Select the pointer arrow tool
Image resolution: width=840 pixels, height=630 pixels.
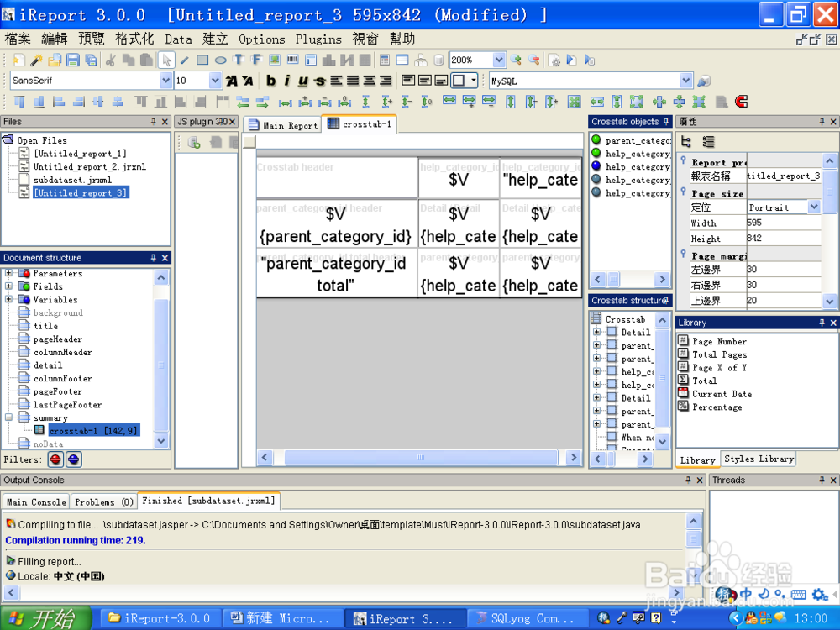coord(166,60)
